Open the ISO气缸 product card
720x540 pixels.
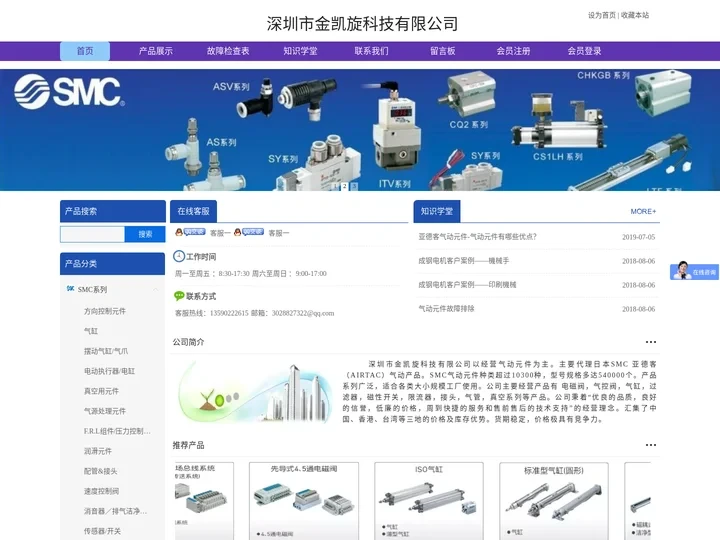429,501
